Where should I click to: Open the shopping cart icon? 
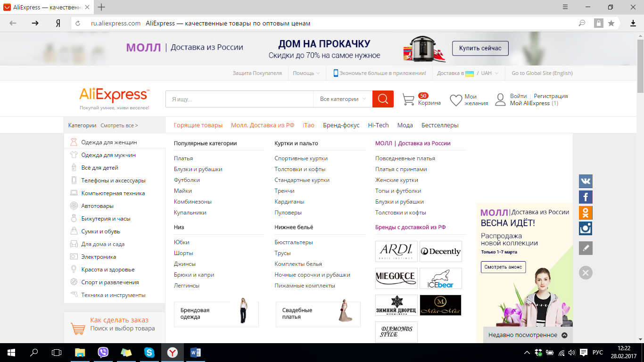408,99
